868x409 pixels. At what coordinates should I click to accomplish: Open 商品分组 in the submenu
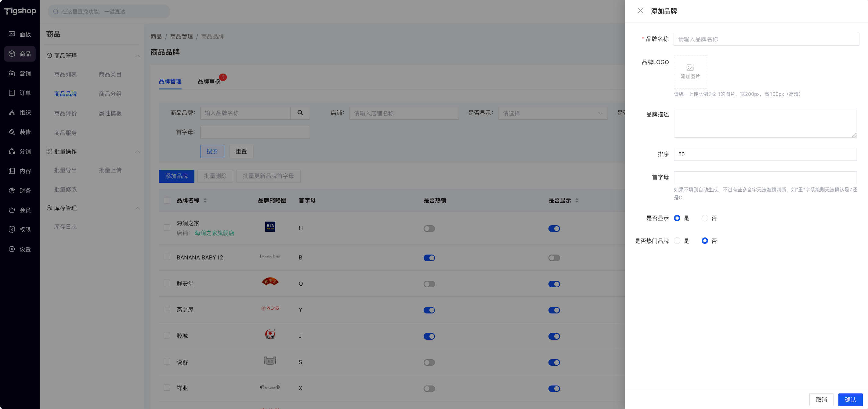click(110, 94)
